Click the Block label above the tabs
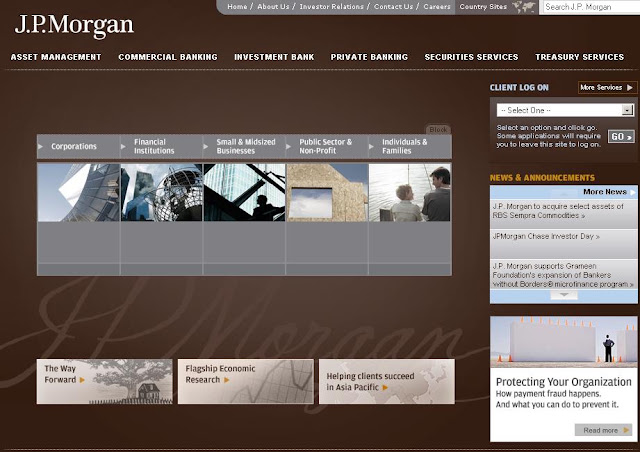 pos(438,129)
